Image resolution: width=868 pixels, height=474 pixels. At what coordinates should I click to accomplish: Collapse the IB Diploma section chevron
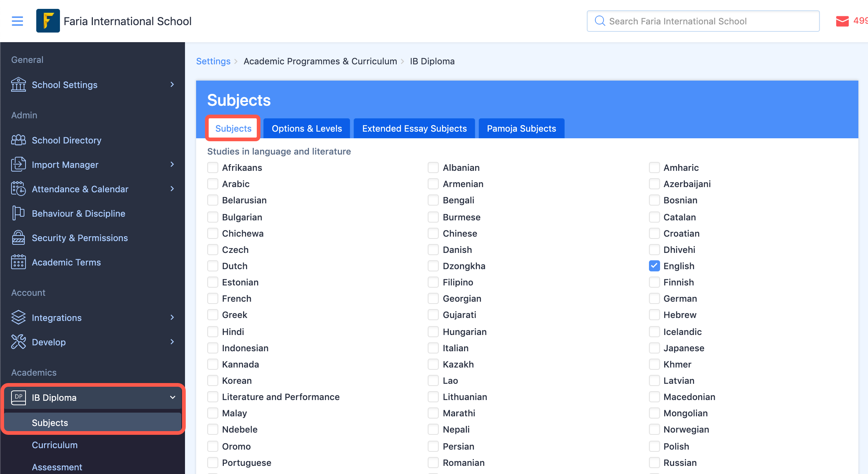tap(172, 397)
